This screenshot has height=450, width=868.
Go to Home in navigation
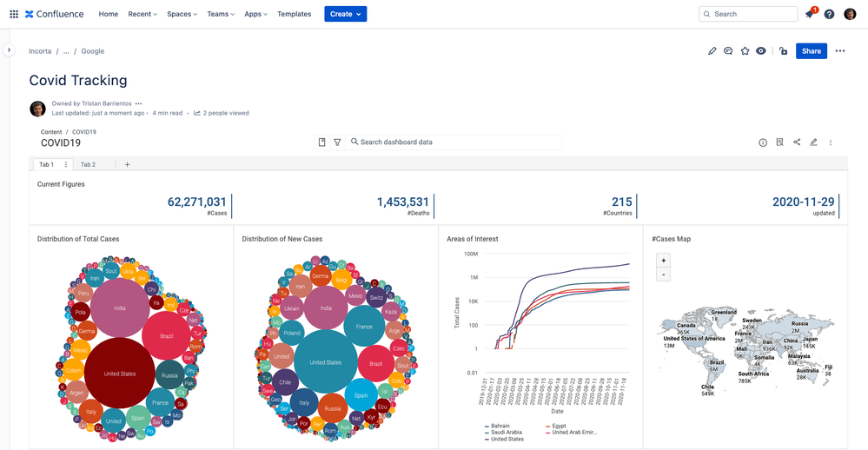(x=109, y=14)
